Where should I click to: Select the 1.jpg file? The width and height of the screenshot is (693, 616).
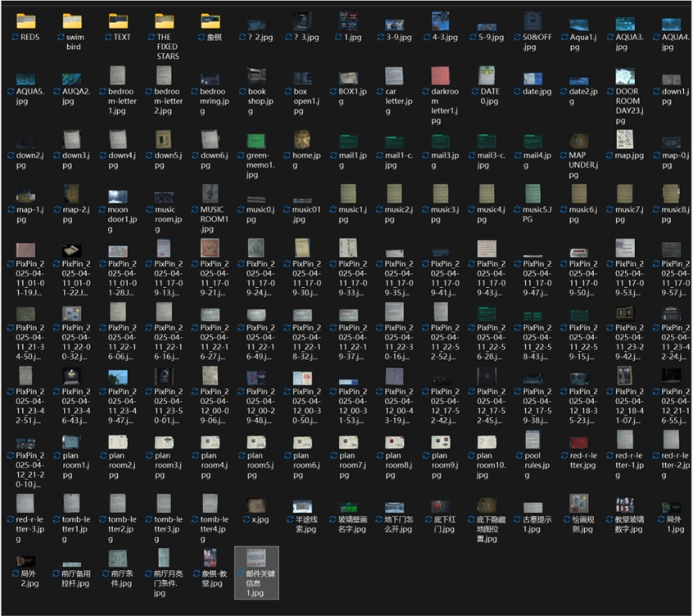click(x=349, y=27)
